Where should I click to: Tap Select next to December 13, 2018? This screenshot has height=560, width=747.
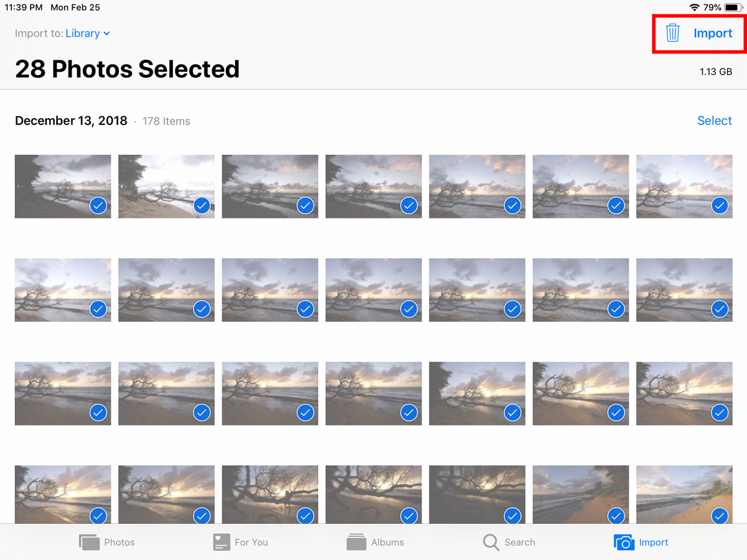[715, 121]
